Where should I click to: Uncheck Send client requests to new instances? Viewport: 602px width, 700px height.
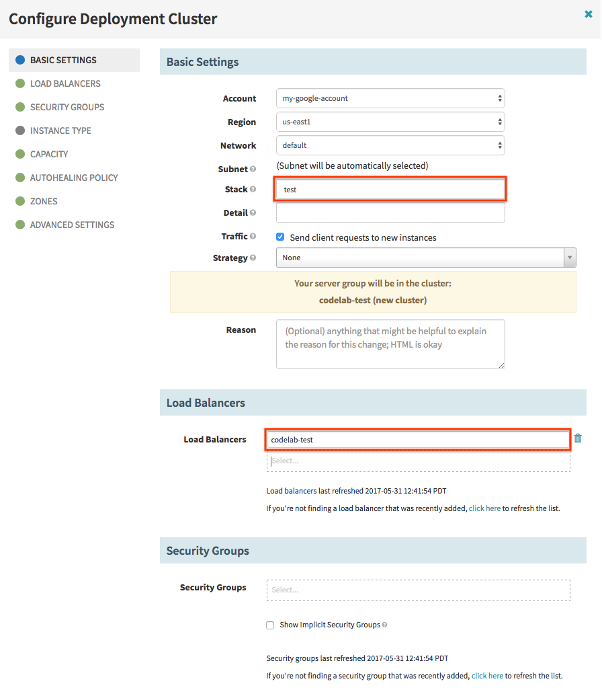click(280, 237)
